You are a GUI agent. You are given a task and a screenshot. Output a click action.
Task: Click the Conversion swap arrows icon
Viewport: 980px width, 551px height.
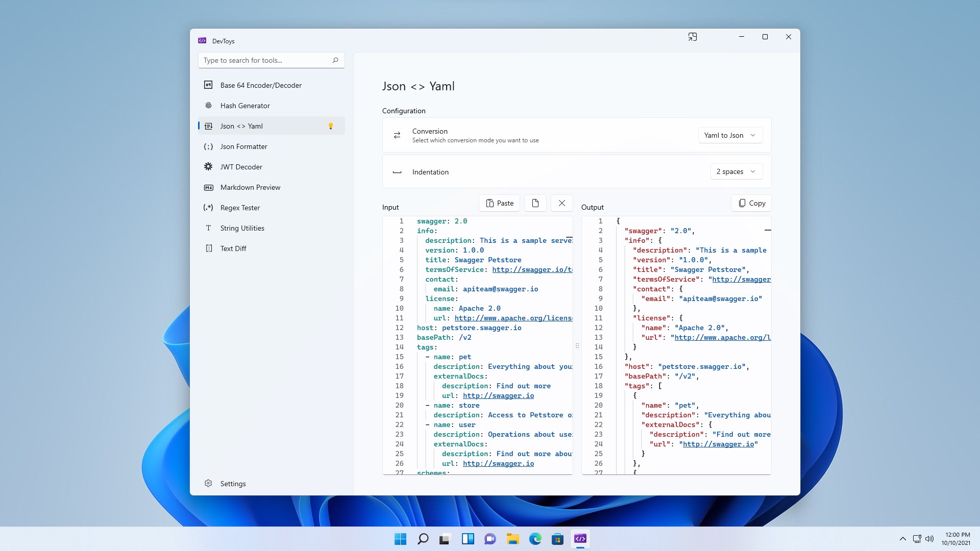[x=397, y=135]
